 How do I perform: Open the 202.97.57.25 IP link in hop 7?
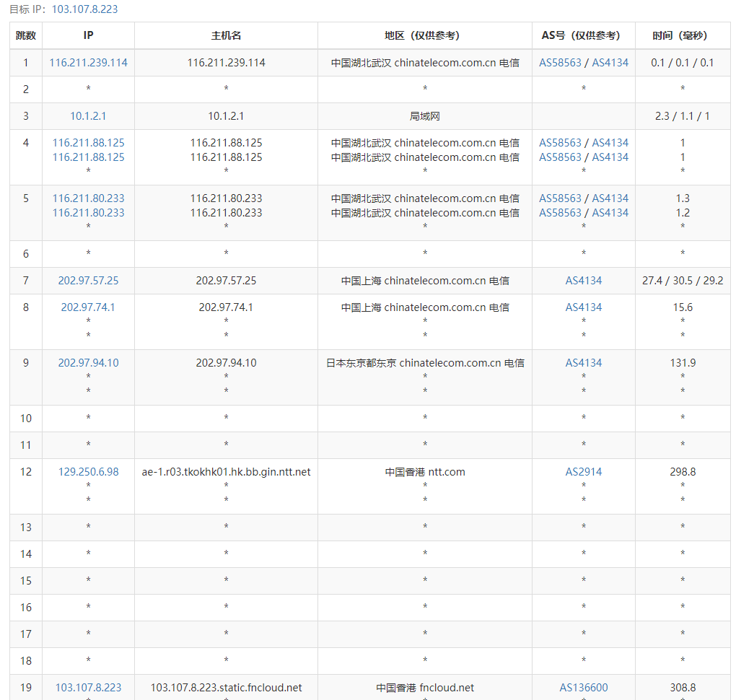coord(88,280)
